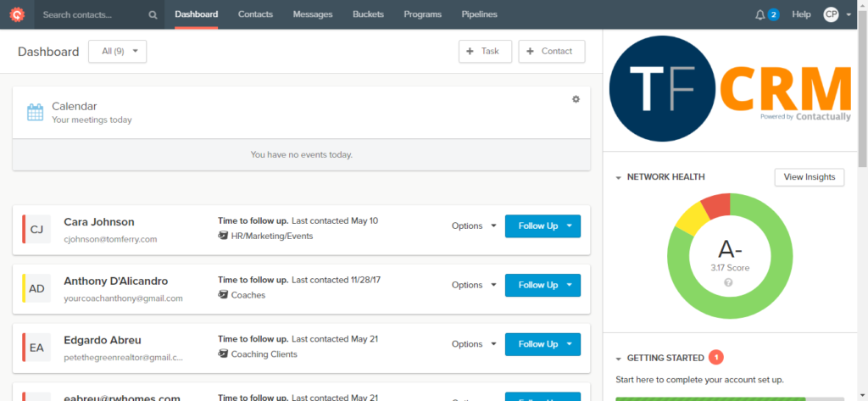Click the Calendar widget icon
Screen dimensions: 868x401
tap(36, 112)
